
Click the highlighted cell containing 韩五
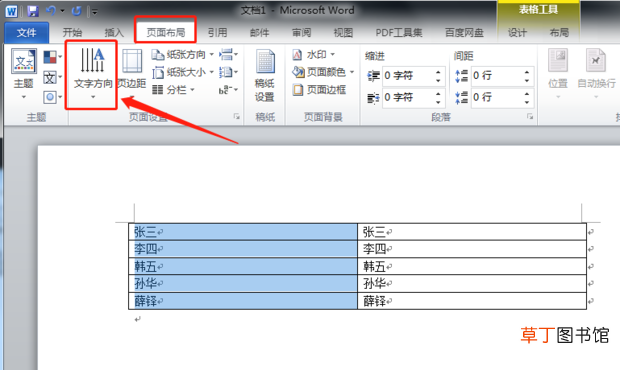(243, 266)
